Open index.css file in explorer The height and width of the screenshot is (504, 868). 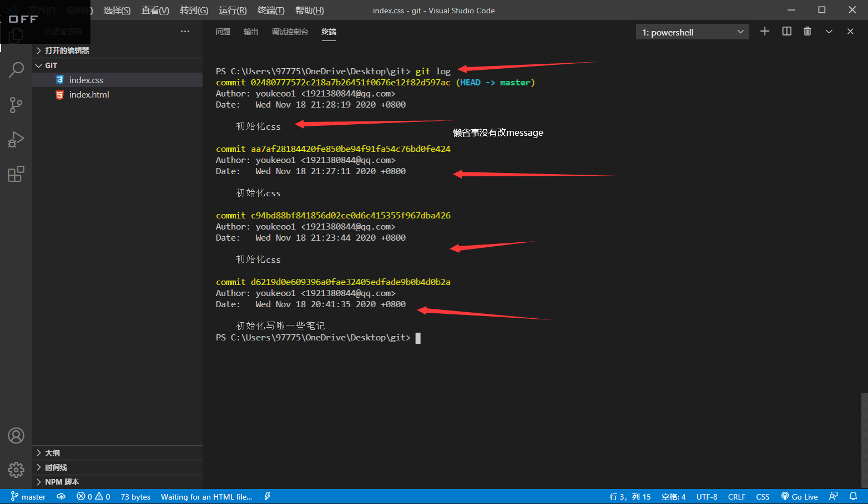pyautogui.click(x=117, y=80)
